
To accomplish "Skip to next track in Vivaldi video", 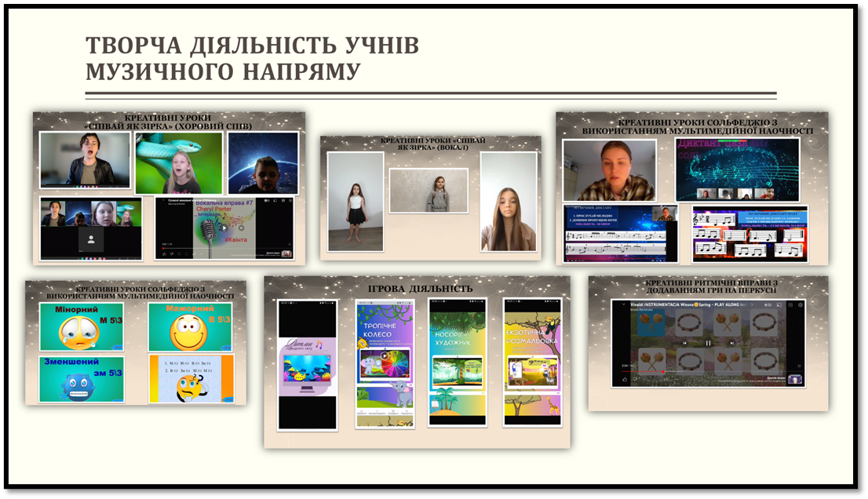I will click(732, 343).
